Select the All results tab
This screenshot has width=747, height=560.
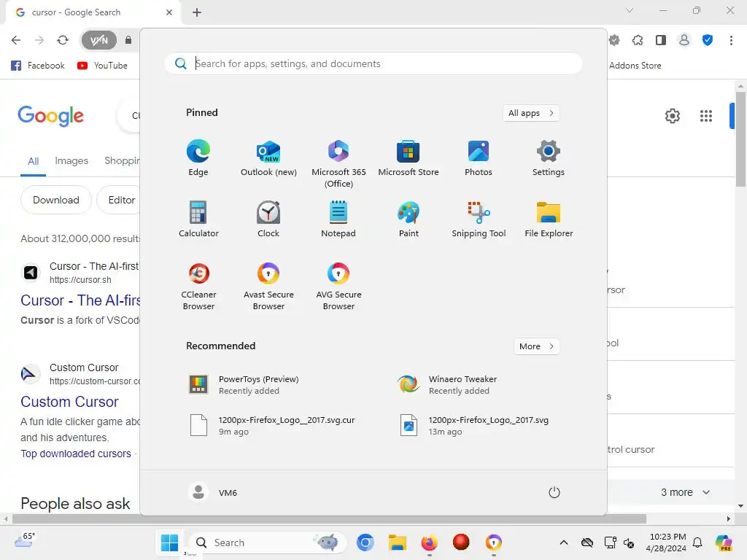point(33,161)
